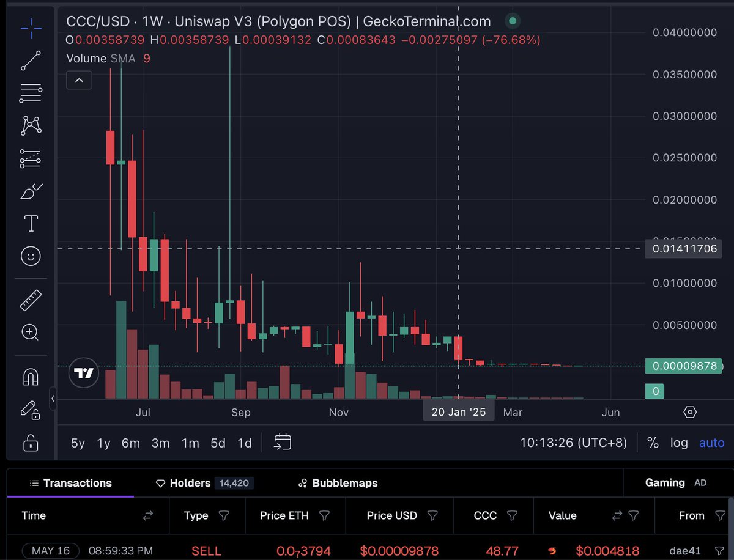This screenshot has height=560, width=734.
Task: Set chart range to 5y
Action: point(78,443)
